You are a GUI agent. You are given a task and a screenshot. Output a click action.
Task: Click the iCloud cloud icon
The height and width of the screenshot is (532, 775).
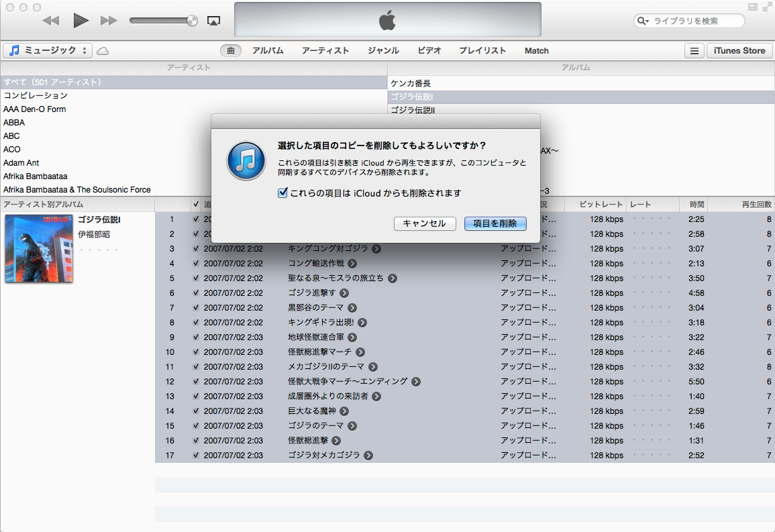(x=103, y=51)
